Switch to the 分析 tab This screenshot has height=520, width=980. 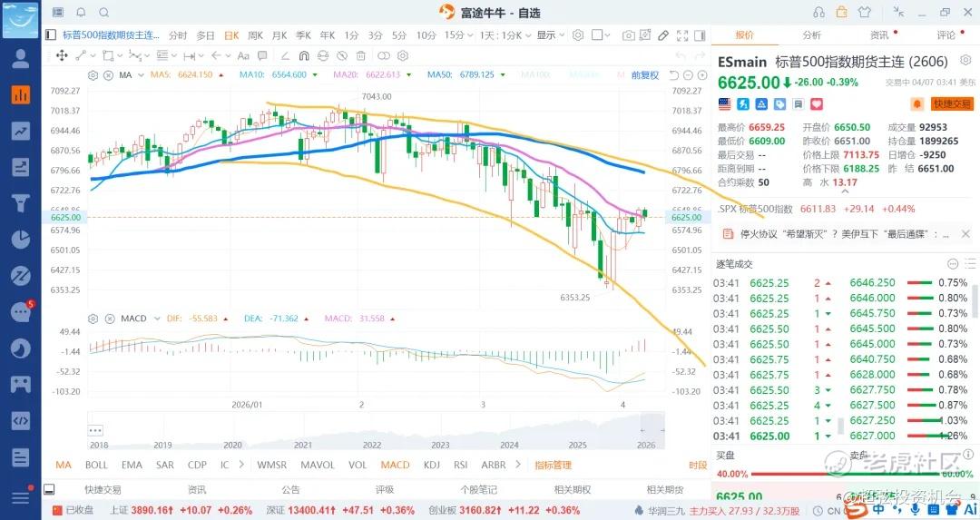[x=811, y=35]
